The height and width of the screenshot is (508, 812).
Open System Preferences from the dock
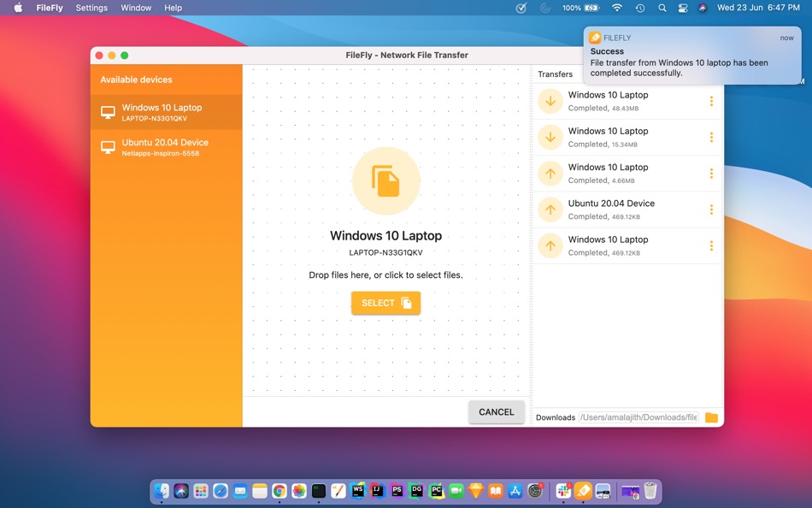click(x=534, y=490)
